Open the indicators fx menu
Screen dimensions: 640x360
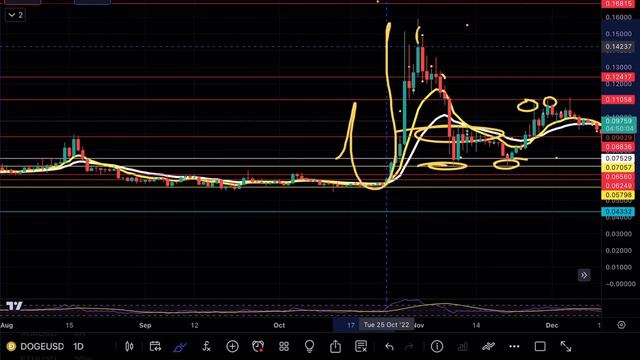click(206, 347)
